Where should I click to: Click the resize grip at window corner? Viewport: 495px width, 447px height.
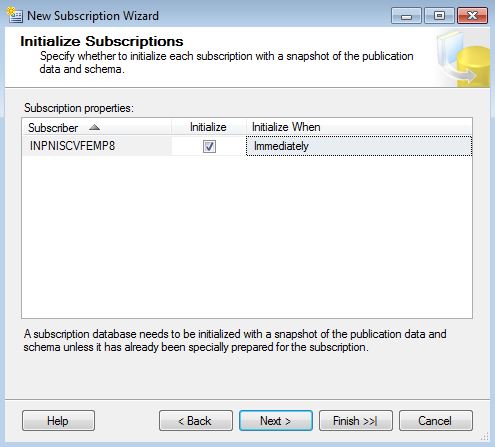(485, 437)
